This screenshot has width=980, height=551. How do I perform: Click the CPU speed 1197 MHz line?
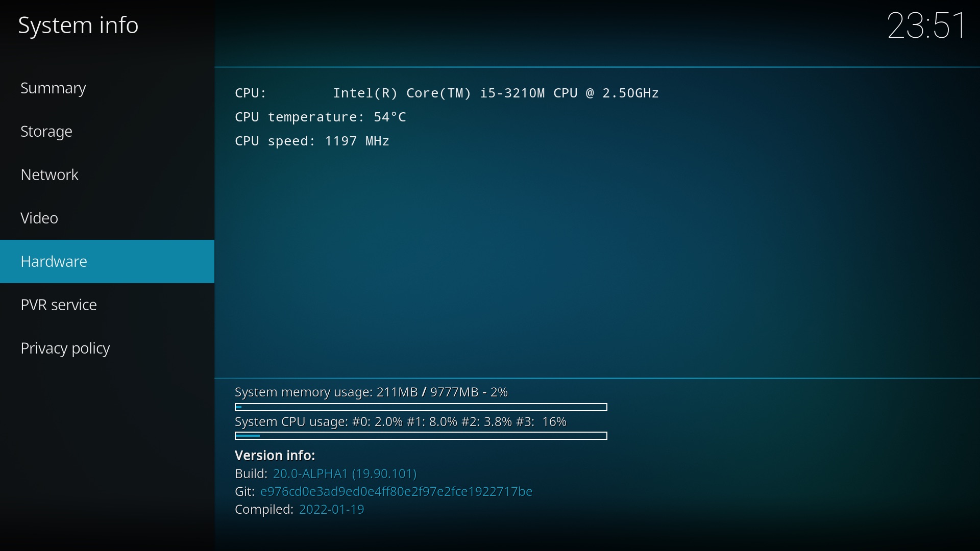(312, 141)
